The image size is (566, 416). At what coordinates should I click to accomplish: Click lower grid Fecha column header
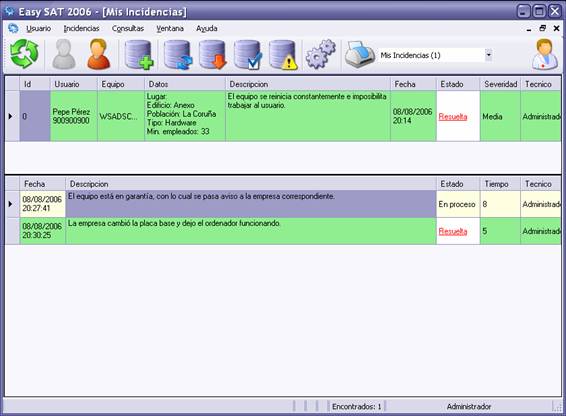pos(43,184)
